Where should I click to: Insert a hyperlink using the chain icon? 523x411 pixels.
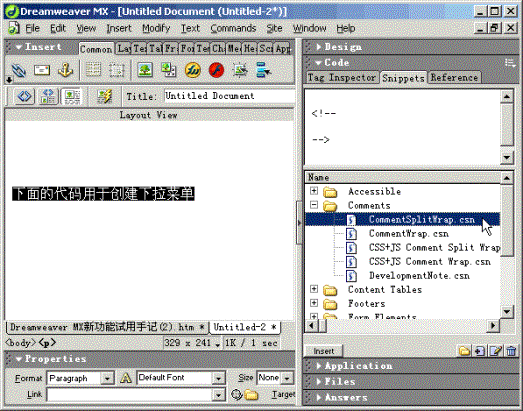pyautogui.click(x=19, y=70)
